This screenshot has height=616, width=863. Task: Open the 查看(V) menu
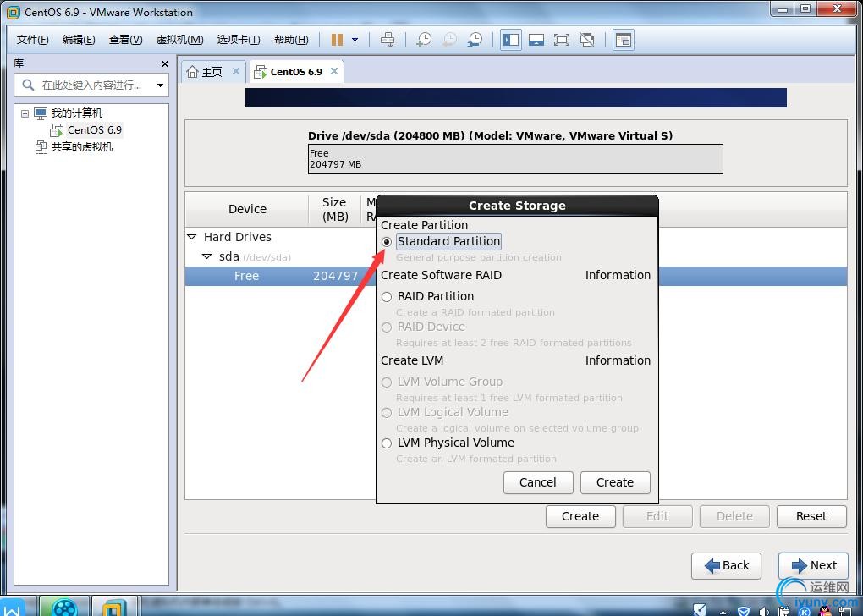pyautogui.click(x=125, y=40)
